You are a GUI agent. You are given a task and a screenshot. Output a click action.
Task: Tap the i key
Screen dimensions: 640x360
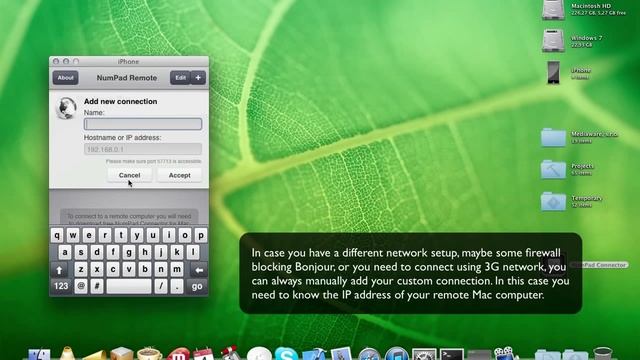(169, 236)
